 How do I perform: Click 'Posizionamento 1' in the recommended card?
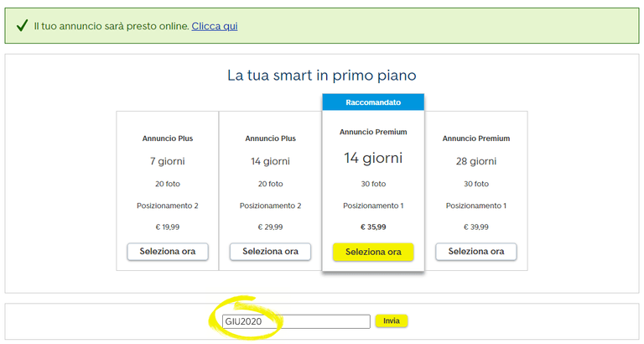pyautogui.click(x=373, y=206)
